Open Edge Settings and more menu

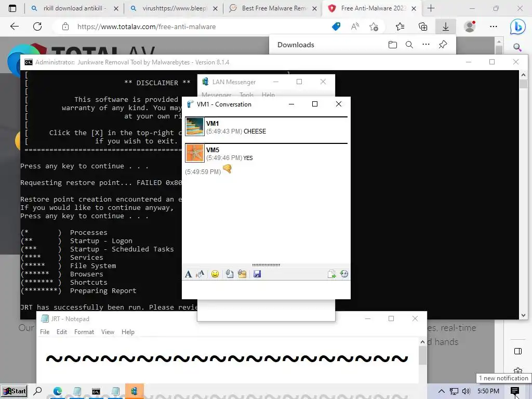[x=494, y=26]
